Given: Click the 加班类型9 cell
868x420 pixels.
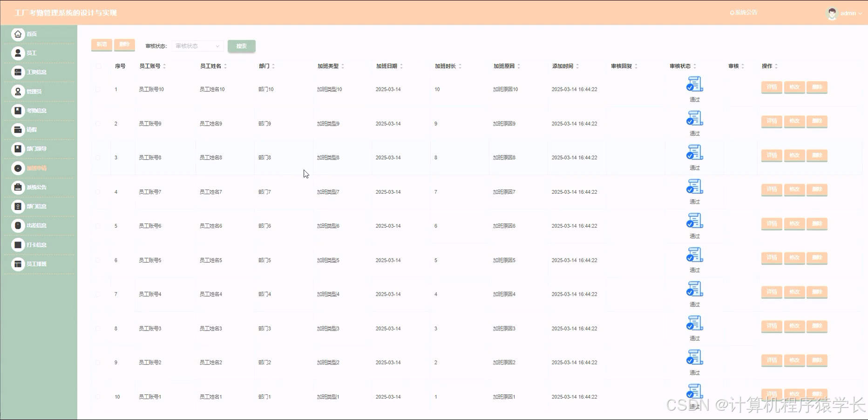Looking at the screenshot, I should click(x=328, y=124).
